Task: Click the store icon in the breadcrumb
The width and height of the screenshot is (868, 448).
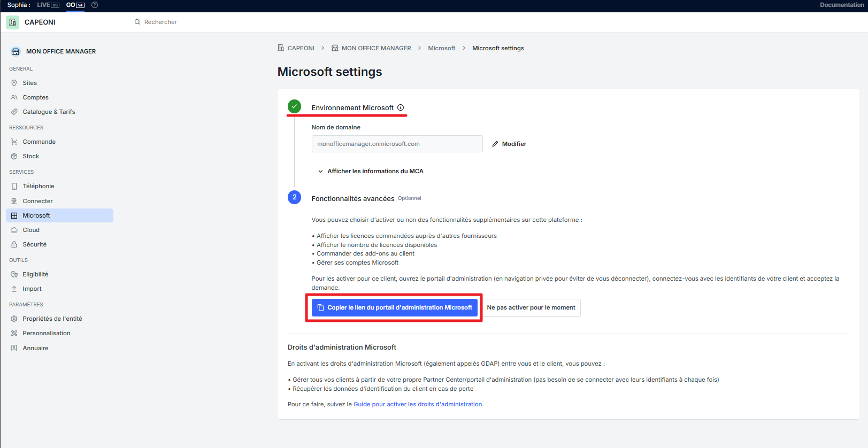Action: [x=335, y=48]
